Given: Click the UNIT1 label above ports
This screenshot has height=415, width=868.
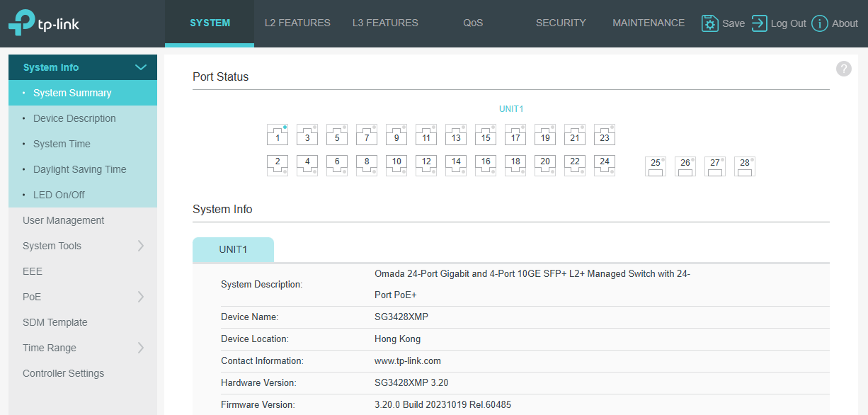Looking at the screenshot, I should point(511,109).
